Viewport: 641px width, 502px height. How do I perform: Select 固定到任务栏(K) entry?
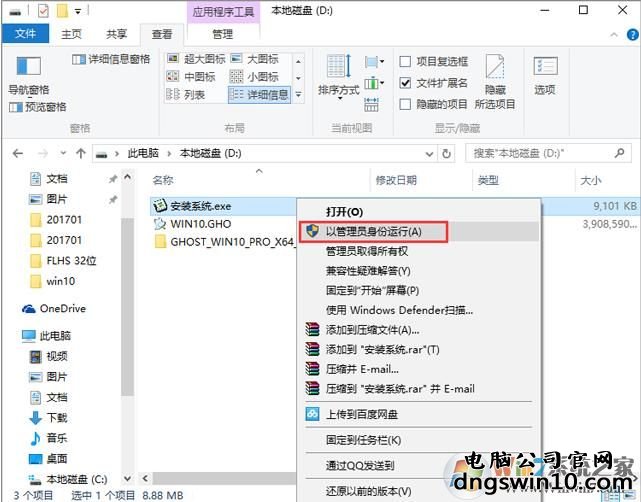(x=421, y=440)
